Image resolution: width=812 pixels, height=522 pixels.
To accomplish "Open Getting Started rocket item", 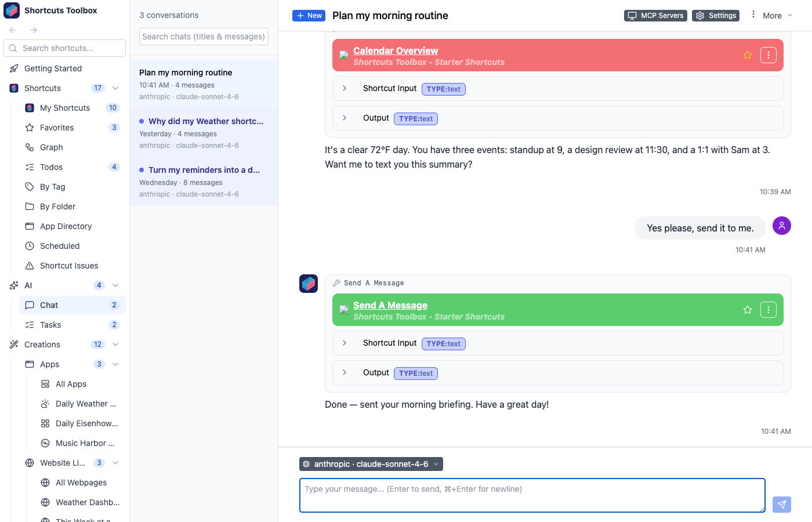I will coord(65,68).
